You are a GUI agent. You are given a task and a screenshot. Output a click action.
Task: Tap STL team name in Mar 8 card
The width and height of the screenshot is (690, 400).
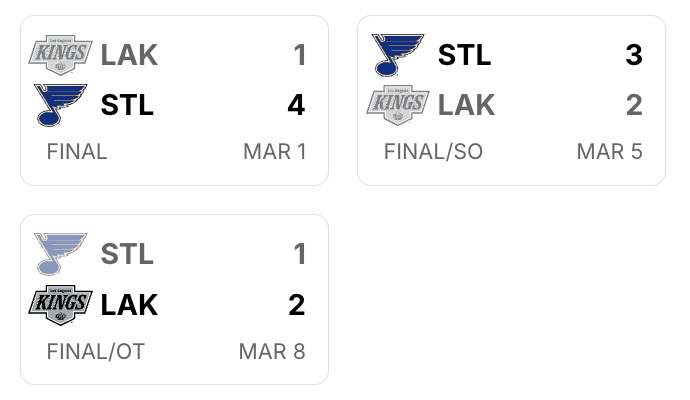pyautogui.click(x=127, y=254)
